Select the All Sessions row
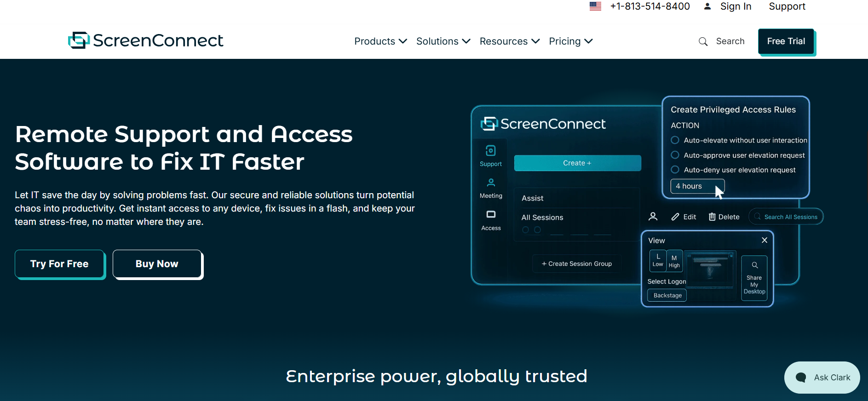The height and width of the screenshot is (401, 868). [x=577, y=218]
